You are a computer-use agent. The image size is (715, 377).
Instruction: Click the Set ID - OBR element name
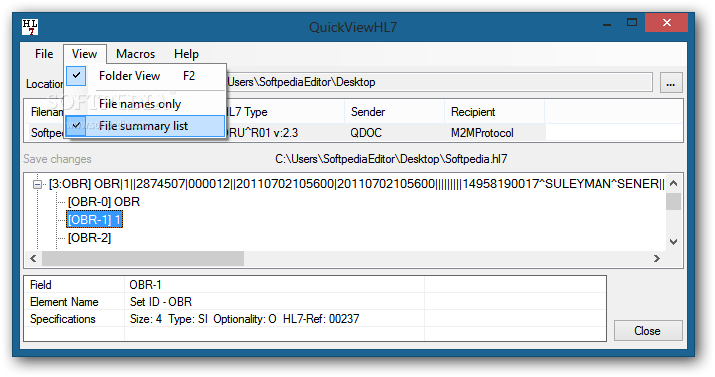coord(161,302)
